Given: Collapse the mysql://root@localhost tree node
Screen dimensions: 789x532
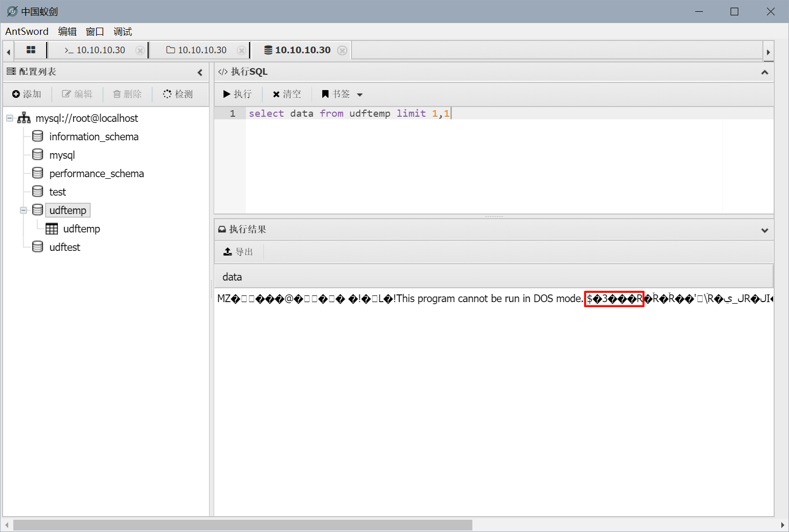Looking at the screenshot, I should click(10, 118).
